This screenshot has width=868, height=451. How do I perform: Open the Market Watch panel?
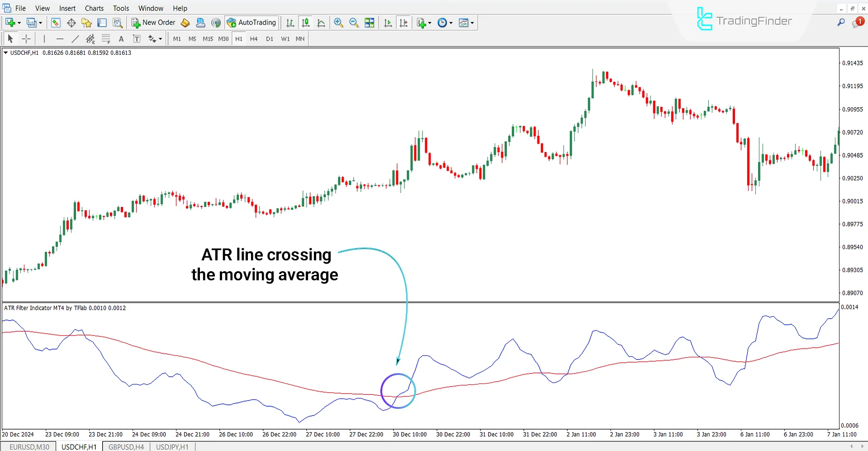55,22
